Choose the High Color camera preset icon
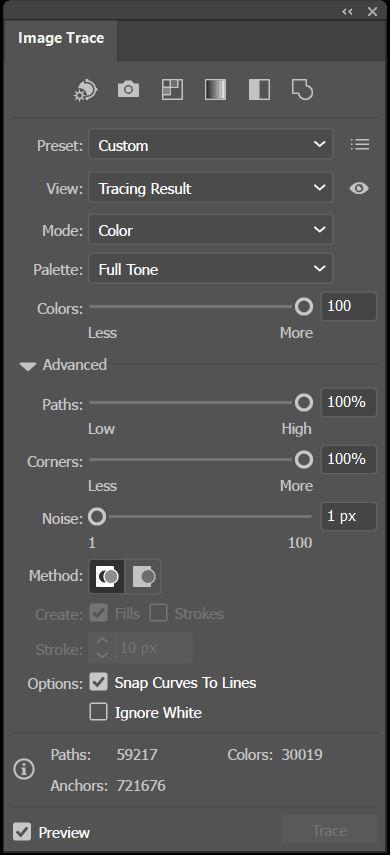The image size is (390, 855). [x=128, y=89]
